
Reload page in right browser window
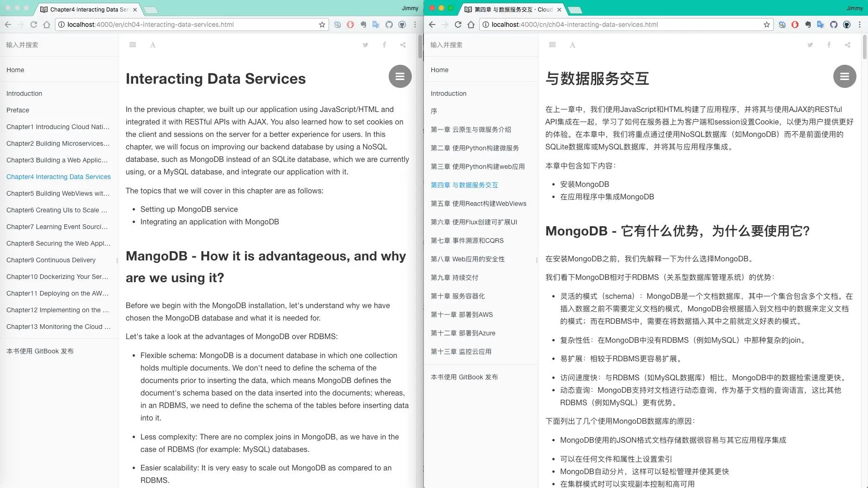pyautogui.click(x=458, y=25)
